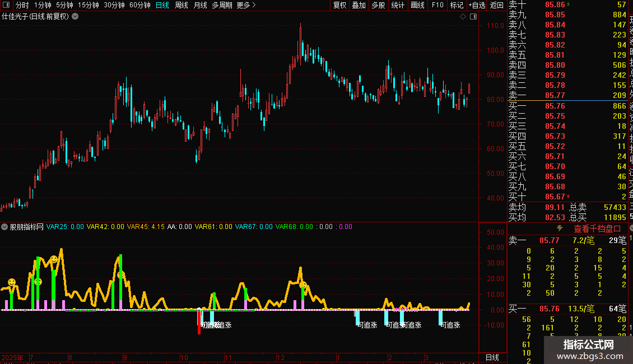Screen dimensions: 633x364
Task: Toggle the 复权 adjustment option
Action: [x=339, y=5]
